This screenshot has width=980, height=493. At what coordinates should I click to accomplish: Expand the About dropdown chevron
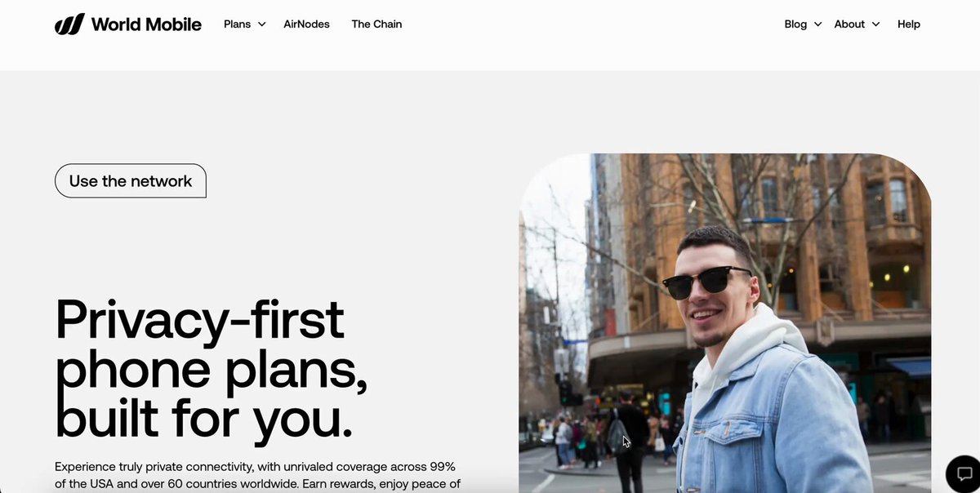(875, 24)
